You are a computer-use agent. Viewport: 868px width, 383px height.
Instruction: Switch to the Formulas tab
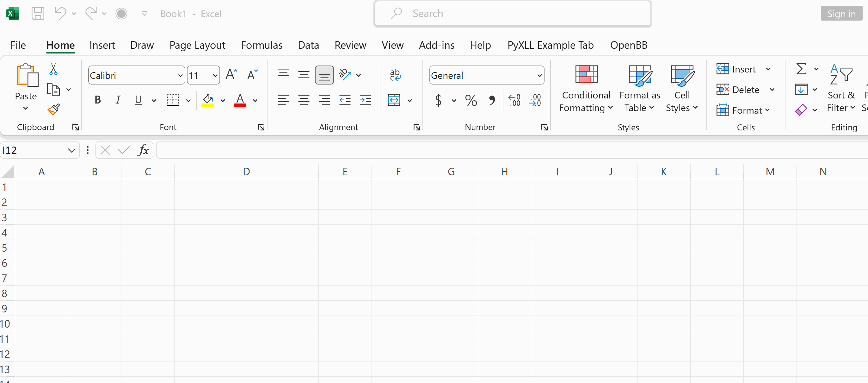[262, 45]
